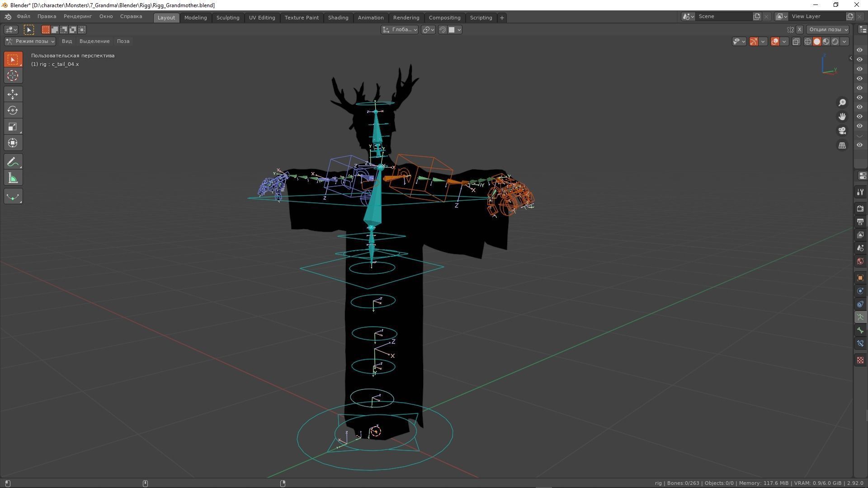Viewport: 868px width, 488px height.
Task: Open Глоба transform orientation dropdown
Action: click(x=400, y=29)
